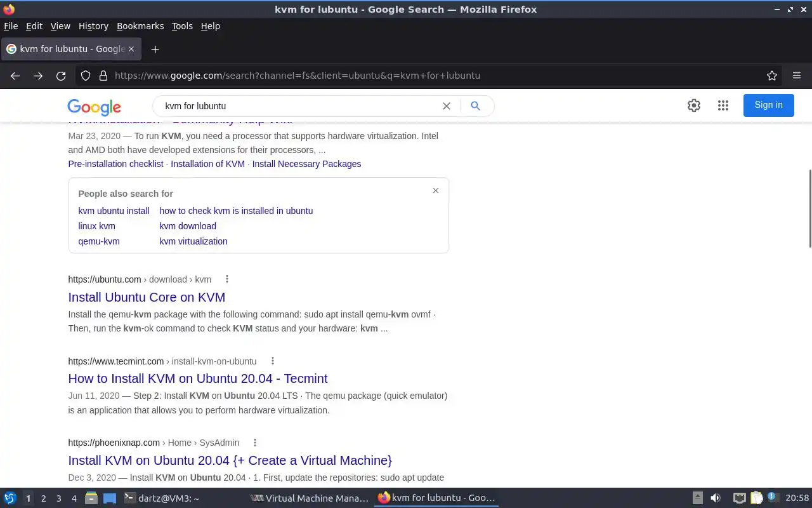Dismiss People also search for box
This screenshot has width=812, height=508.
click(436, 190)
